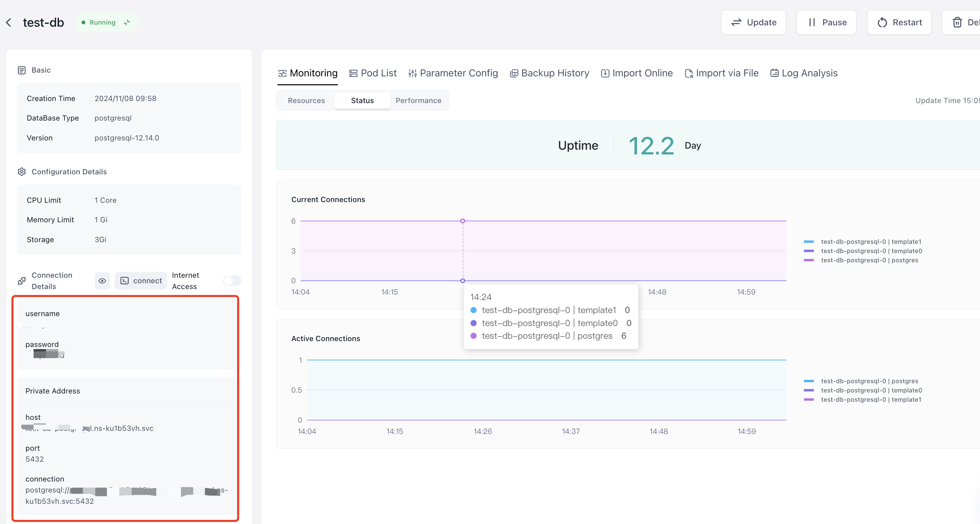Viewport: 980px width, 524px height.
Task: Switch to the Backup History tab
Action: (x=549, y=73)
